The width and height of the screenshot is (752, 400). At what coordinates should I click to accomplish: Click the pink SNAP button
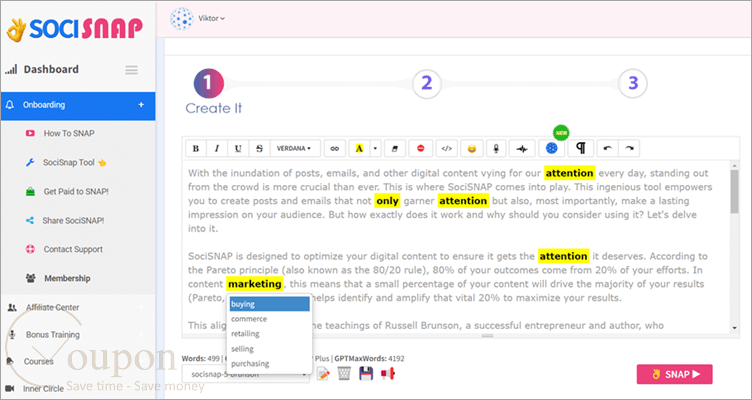click(674, 374)
